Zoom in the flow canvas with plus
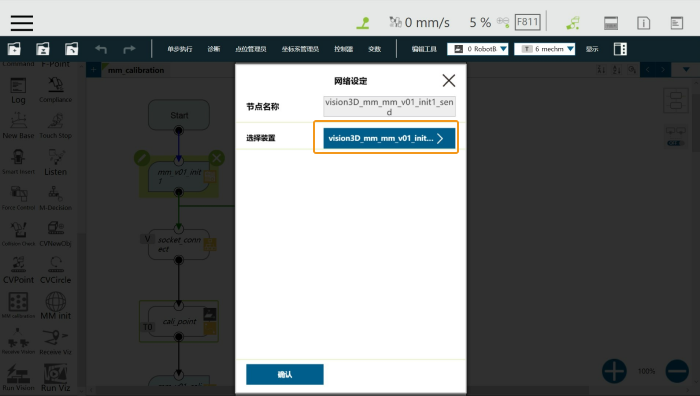The width and height of the screenshot is (700, 396). point(614,371)
